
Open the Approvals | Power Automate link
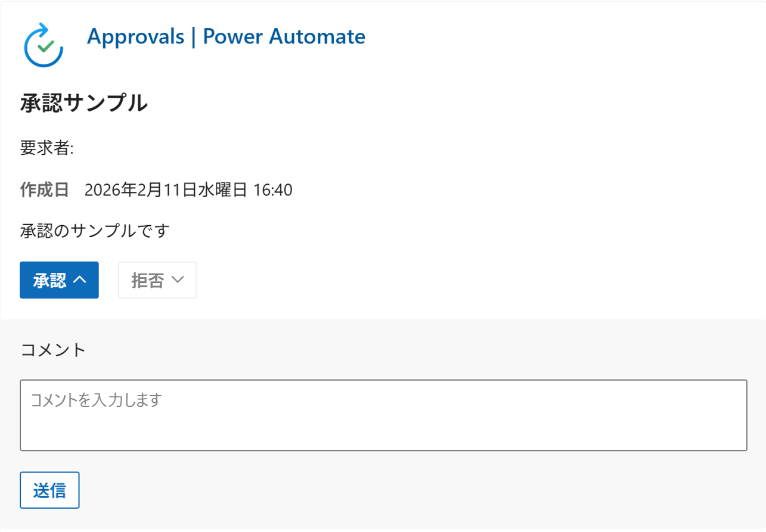coord(226,36)
